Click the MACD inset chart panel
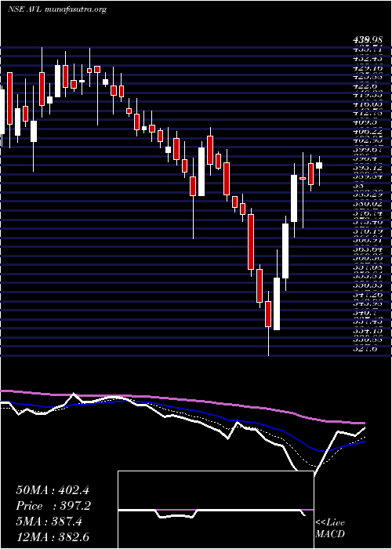Screen dimensions: 392x549 216,510
